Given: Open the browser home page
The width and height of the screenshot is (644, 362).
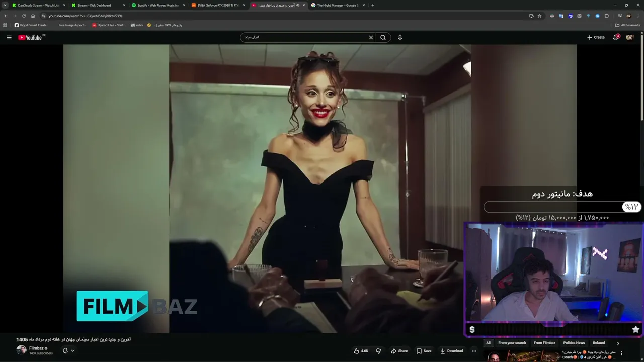Looking at the screenshot, I should [x=33, y=16].
